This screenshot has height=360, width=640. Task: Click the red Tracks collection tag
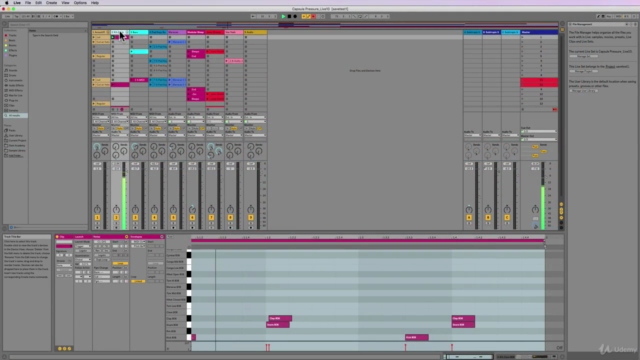pos(11,36)
